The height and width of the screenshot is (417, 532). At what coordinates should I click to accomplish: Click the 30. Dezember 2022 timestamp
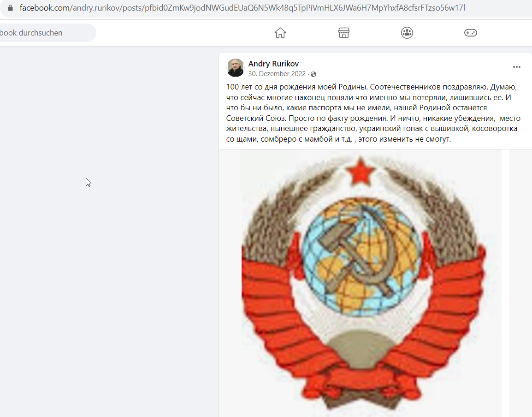277,74
